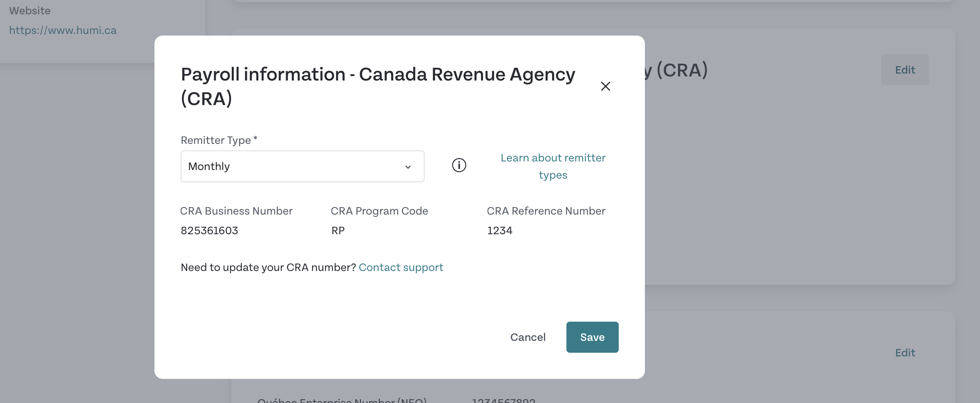Visit the https://www.humi.ca website link

63,30
